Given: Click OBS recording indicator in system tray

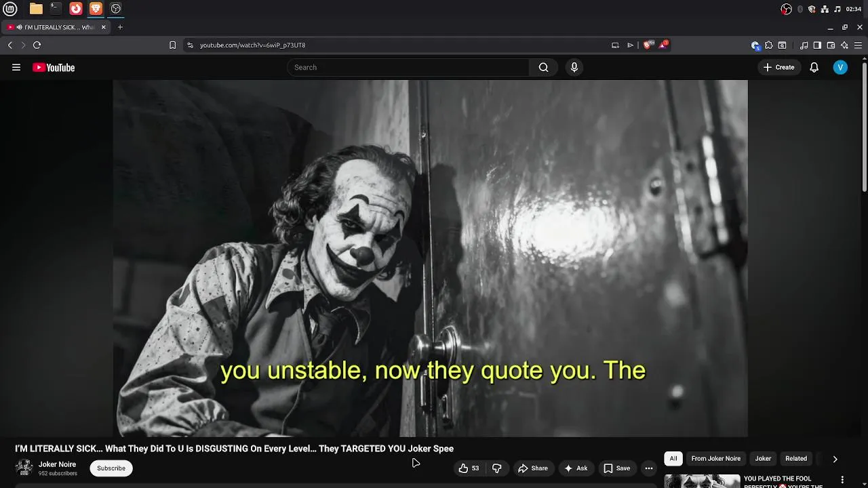Looking at the screenshot, I should 786,9.
